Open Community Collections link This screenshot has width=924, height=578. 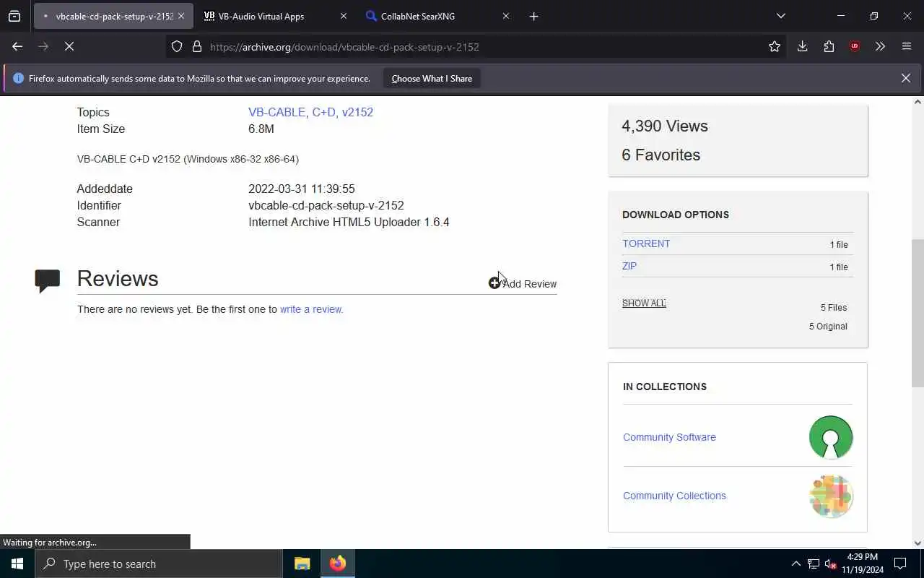[674, 496]
